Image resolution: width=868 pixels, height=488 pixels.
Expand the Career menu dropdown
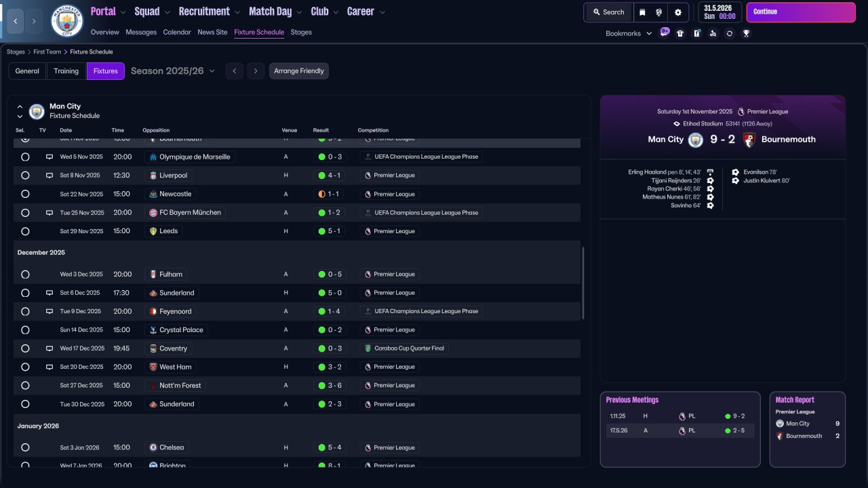[382, 12]
